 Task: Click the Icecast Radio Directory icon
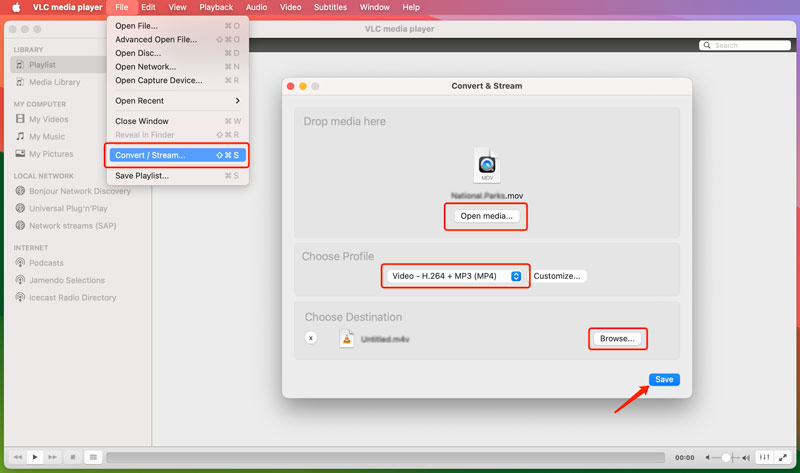[x=20, y=297]
